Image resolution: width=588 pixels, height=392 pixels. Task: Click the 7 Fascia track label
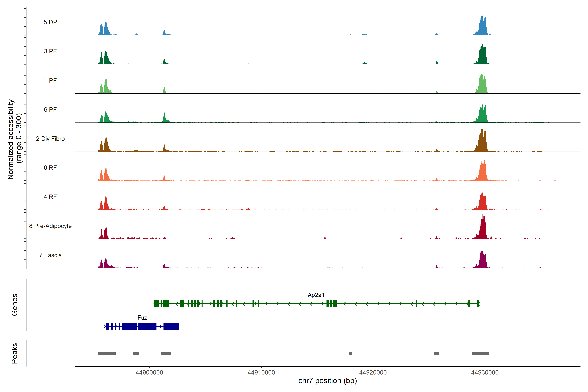click(50, 255)
